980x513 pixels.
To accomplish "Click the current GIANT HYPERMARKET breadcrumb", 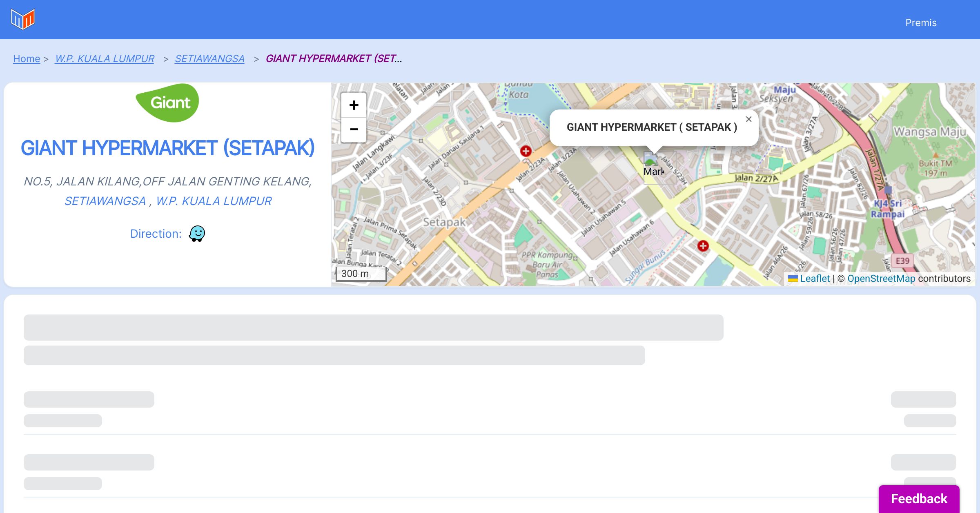I will click(334, 59).
